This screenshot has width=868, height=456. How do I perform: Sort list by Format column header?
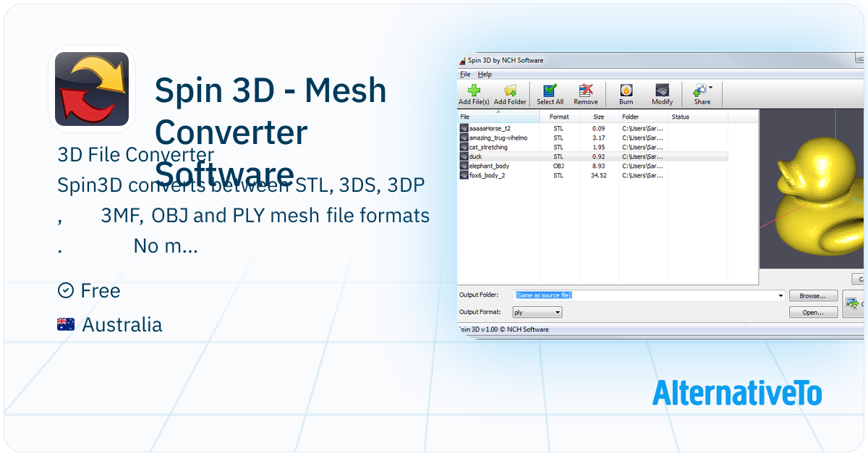click(559, 117)
